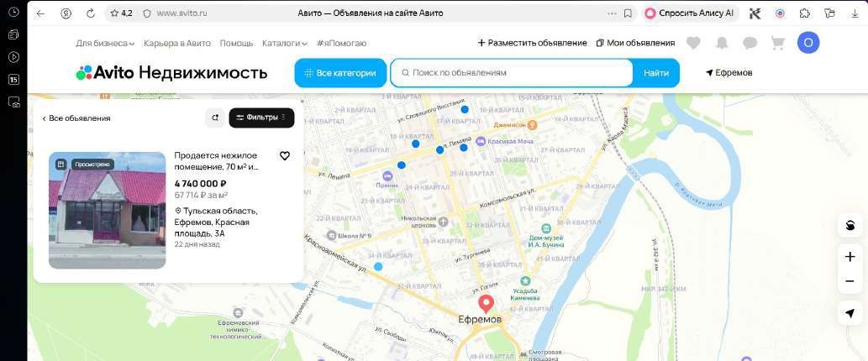Image resolution: width=868 pixels, height=361 pixels.
Task: Open tab groups icon in sidebar
Action: pos(13,34)
